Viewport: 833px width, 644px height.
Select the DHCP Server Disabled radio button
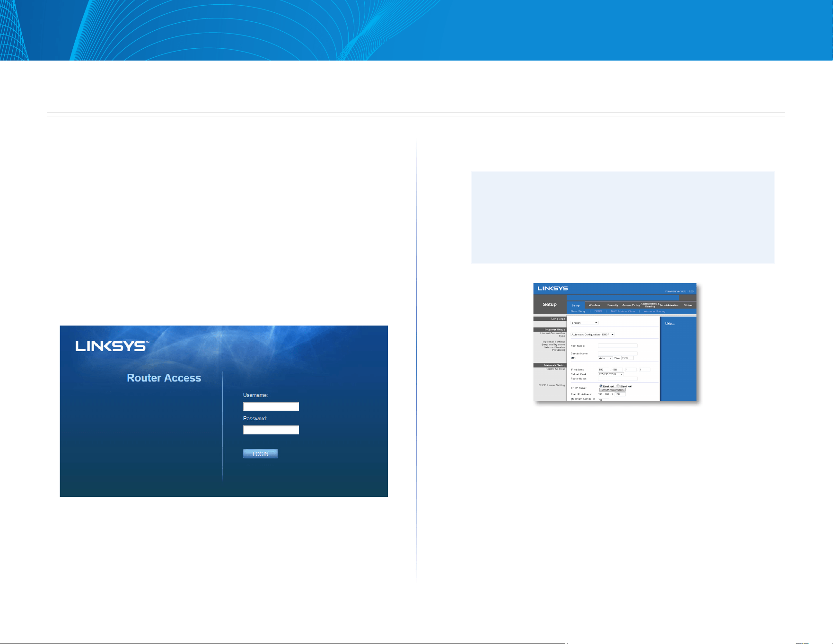[618, 386]
